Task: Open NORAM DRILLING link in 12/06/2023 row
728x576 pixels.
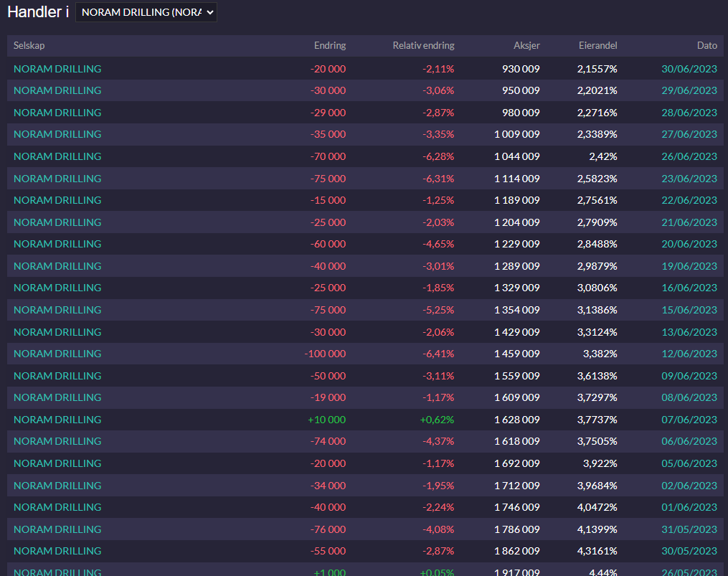Action: click(57, 354)
